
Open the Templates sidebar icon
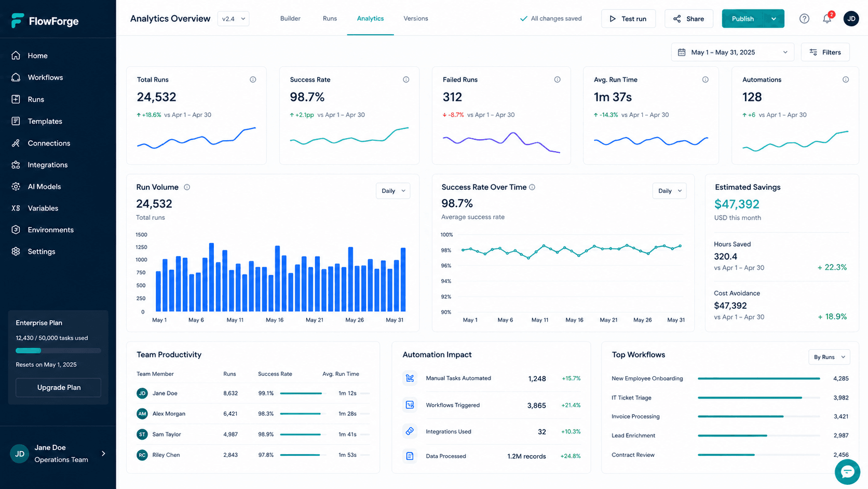coord(16,121)
